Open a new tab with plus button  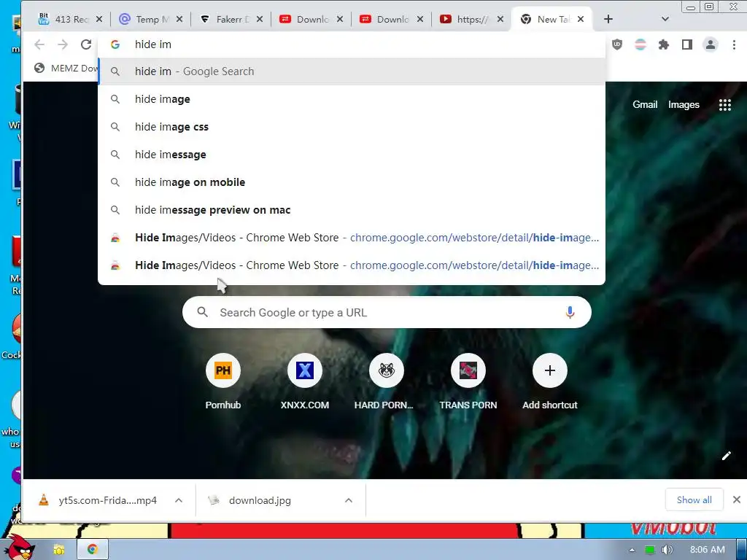(608, 19)
